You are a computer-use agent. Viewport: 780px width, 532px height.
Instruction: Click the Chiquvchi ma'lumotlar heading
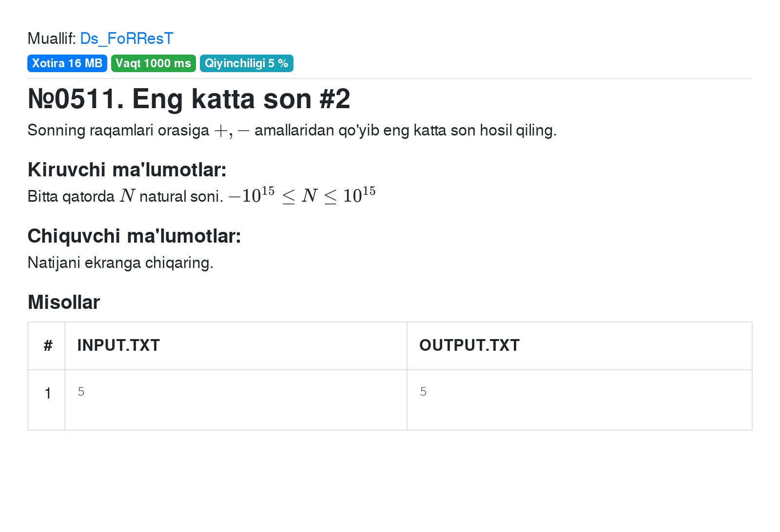click(135, 236)
